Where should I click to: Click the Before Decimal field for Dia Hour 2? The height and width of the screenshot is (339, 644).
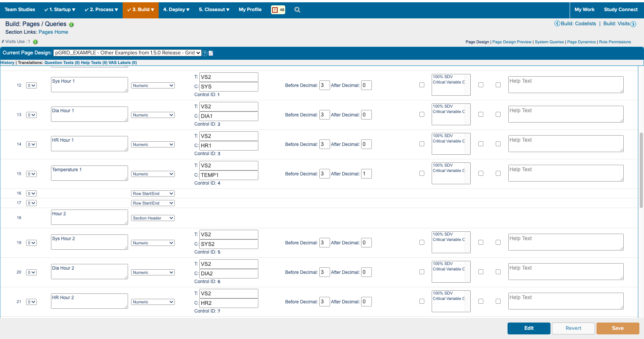324,272
